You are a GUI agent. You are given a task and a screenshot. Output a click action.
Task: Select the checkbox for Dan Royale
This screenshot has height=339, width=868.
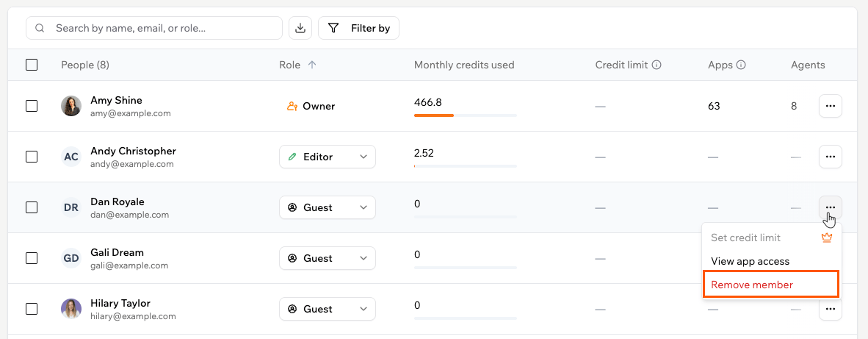32,207
